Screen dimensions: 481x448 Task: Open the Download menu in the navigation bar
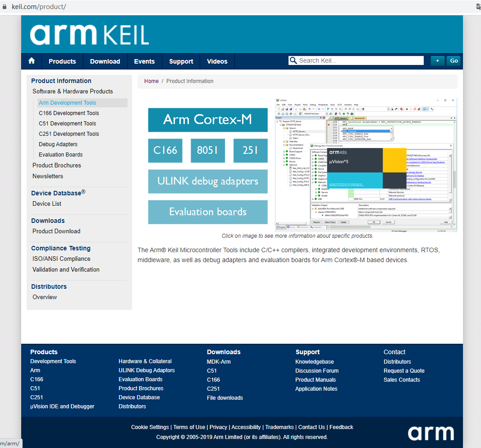click(105, 61)
